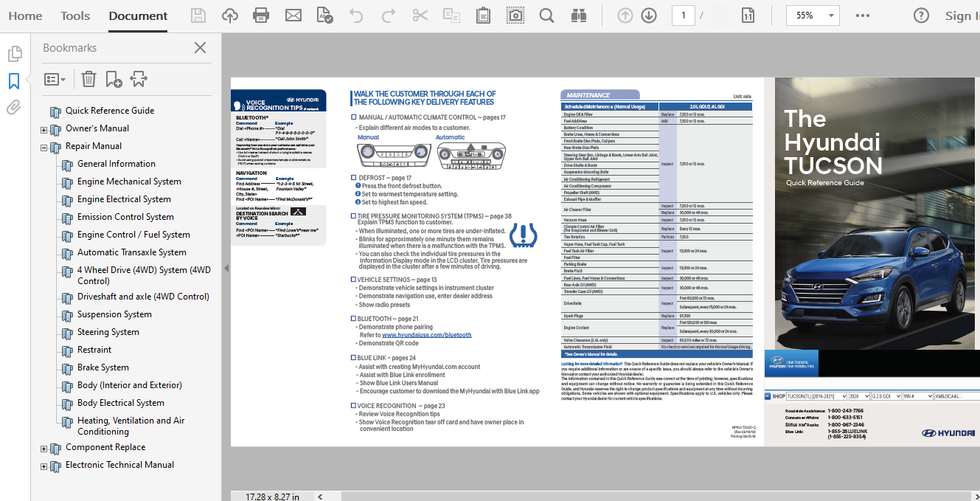Switch to the Tools tab

tap(75, 15)
